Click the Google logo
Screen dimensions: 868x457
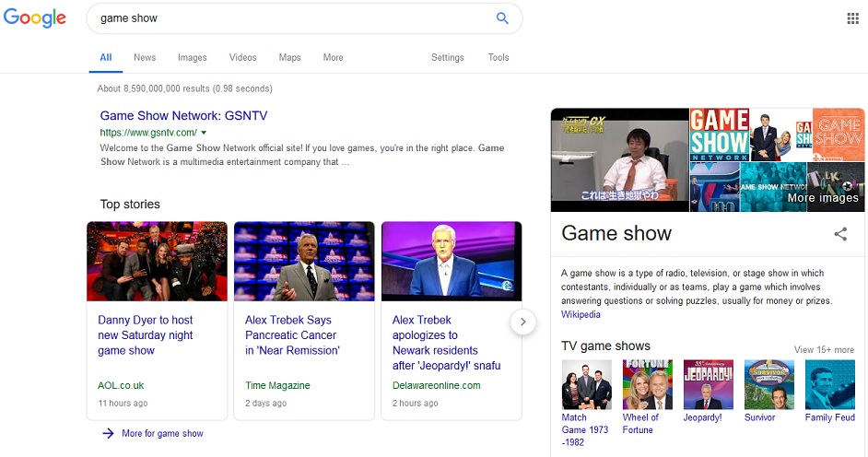tap(35, 18)
